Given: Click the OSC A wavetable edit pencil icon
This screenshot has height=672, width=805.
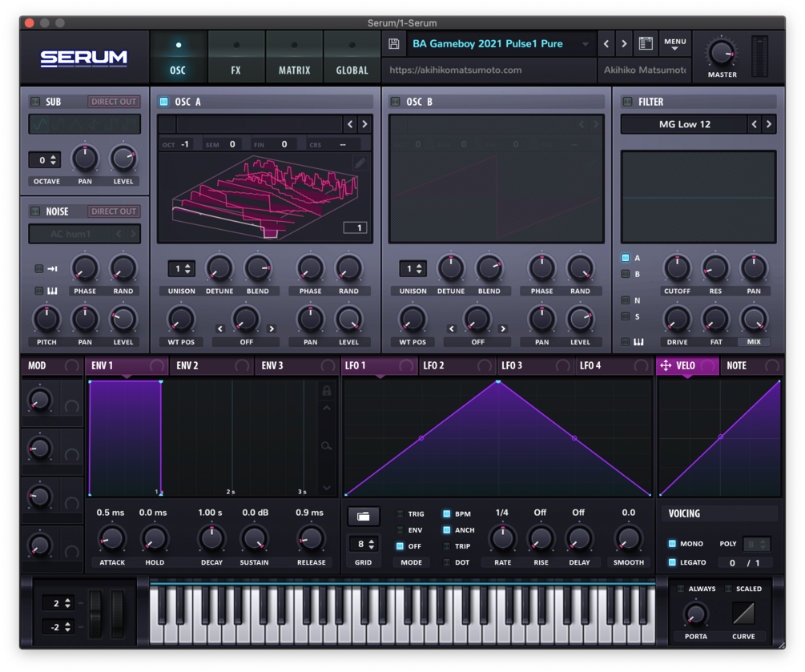Looking at the screenshot, I should point(360,163).
